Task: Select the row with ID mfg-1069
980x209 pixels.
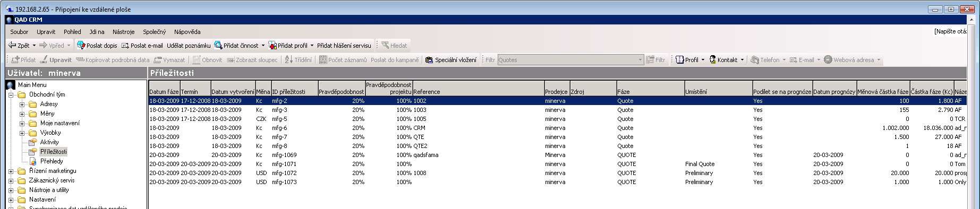Action: pyautogui.click(x=558, y=155)
